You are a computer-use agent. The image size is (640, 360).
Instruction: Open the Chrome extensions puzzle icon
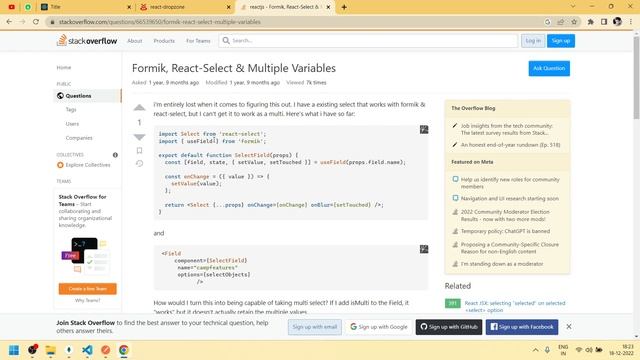[590, 22]
